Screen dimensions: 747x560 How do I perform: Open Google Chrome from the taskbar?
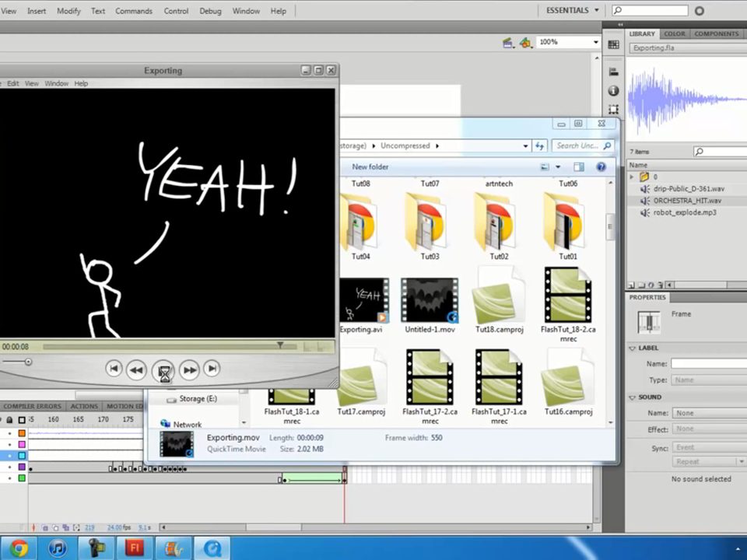[x=19, y=548]
